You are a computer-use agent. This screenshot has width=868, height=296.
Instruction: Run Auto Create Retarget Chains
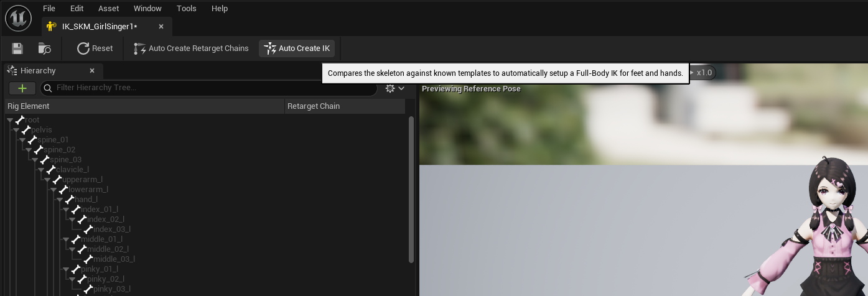(x=191, y=49)
